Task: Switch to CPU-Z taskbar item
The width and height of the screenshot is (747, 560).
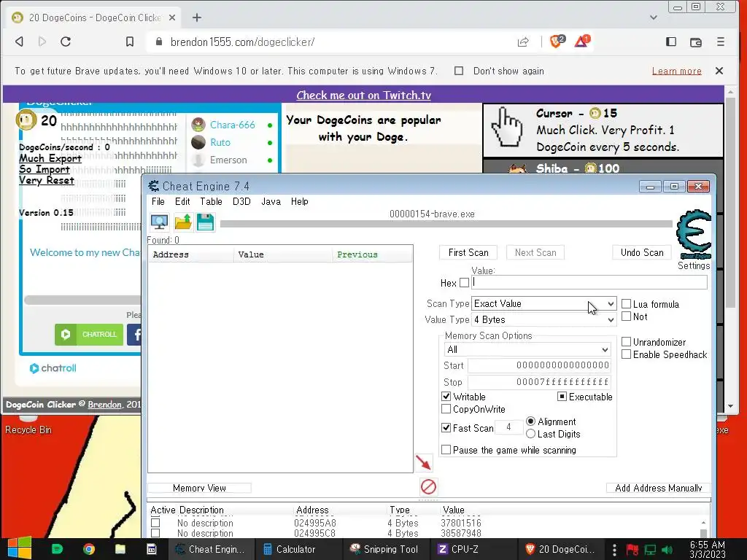Action: [458, 549]
